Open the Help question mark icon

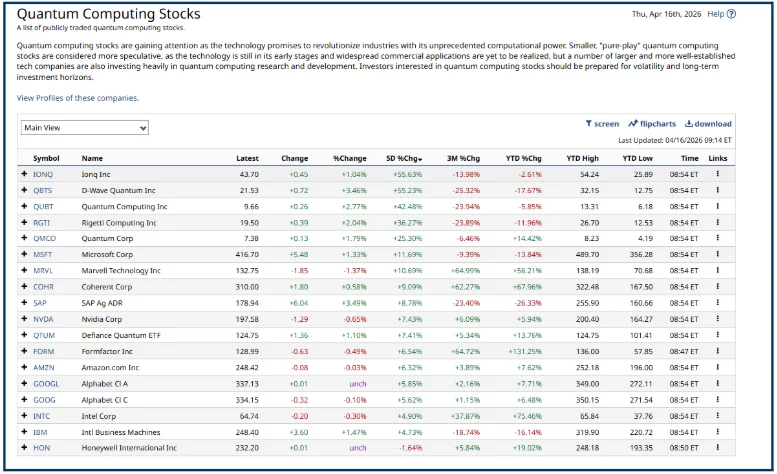tap(731, 14)
